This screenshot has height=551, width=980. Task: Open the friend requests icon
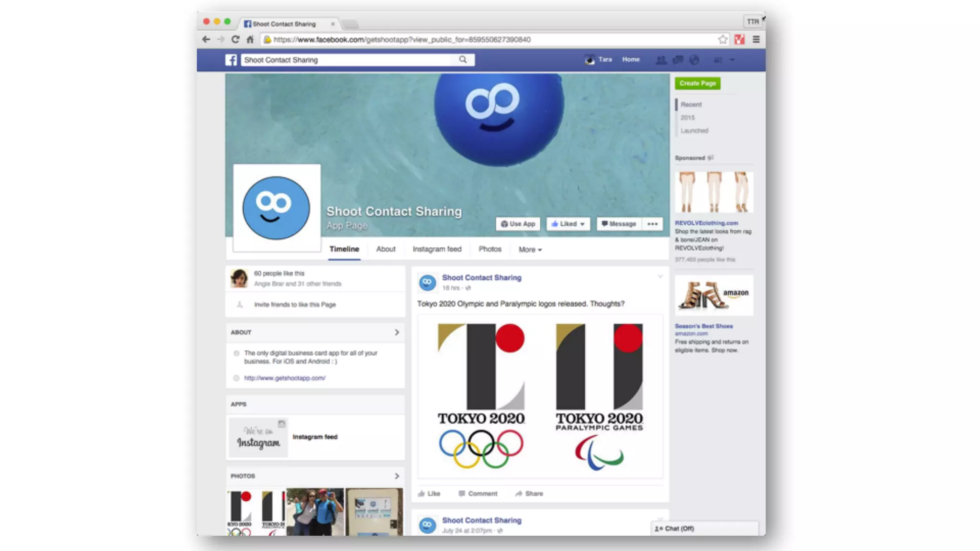tap(661, 60)
